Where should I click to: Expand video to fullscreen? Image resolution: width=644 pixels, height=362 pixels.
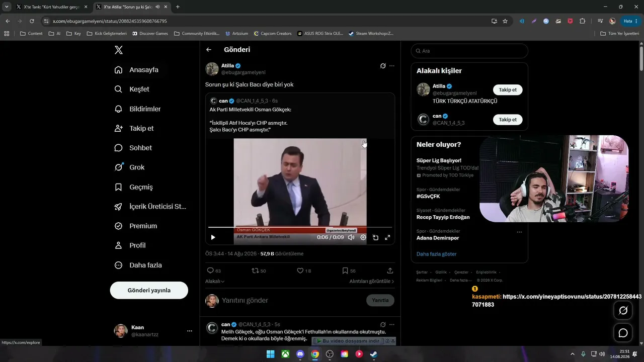pyautogui.click(x=387, y=237)
